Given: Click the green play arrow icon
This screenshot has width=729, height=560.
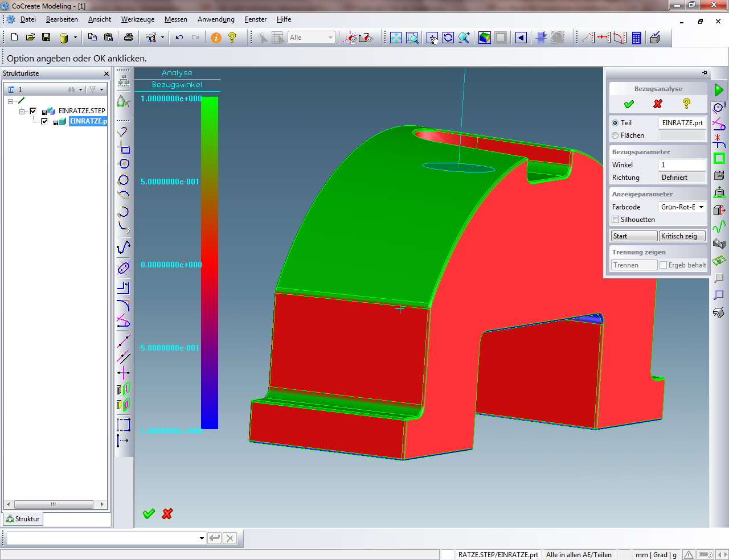Looking at the screenshot, I should (x=719, y=89).
